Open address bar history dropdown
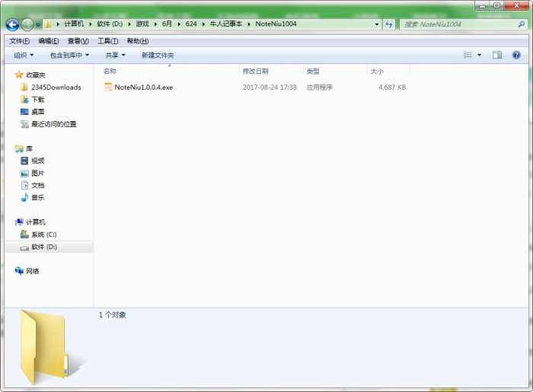The width and height of the screenshot is (533, 392). pyautogui.click(x=377, y=24)
